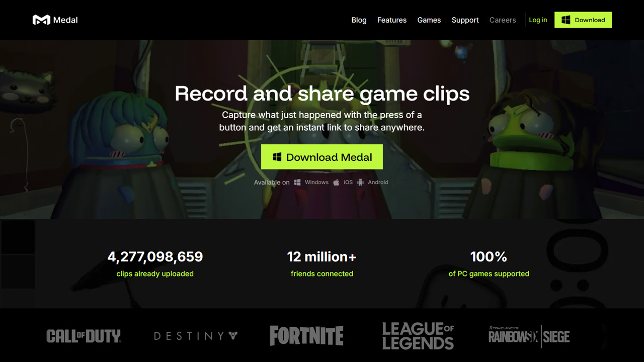Select the League of Legends logo
Viewport: 644px width, 362px height.
(x=418, y=336)
